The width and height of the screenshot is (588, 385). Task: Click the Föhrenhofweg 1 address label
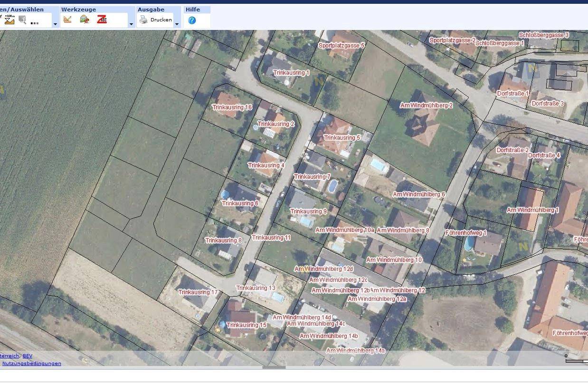point(465,233)
